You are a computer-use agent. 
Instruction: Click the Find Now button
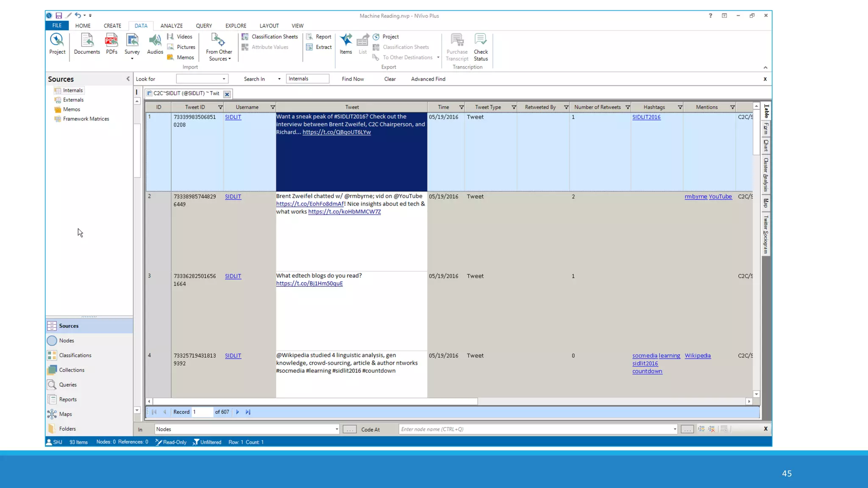353,79
